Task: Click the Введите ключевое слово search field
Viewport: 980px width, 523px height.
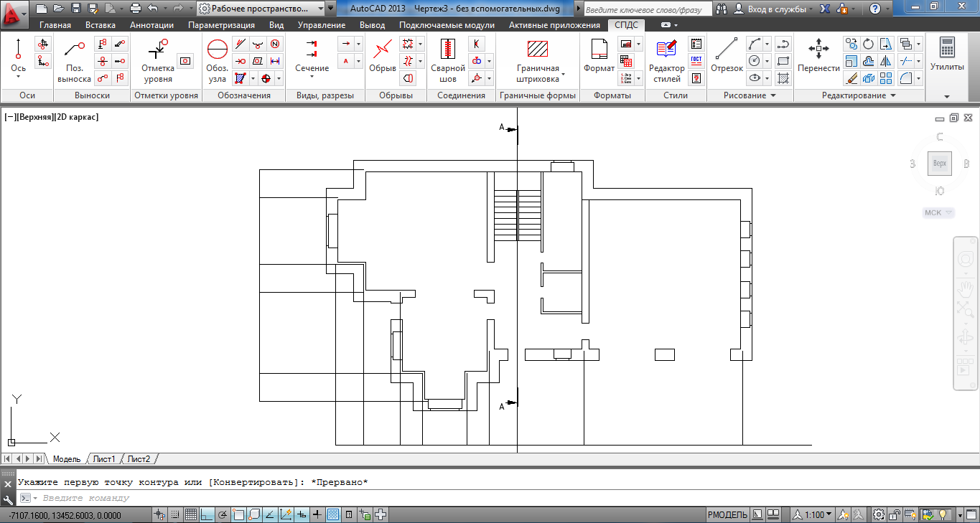Action: [x=648, y=9]
